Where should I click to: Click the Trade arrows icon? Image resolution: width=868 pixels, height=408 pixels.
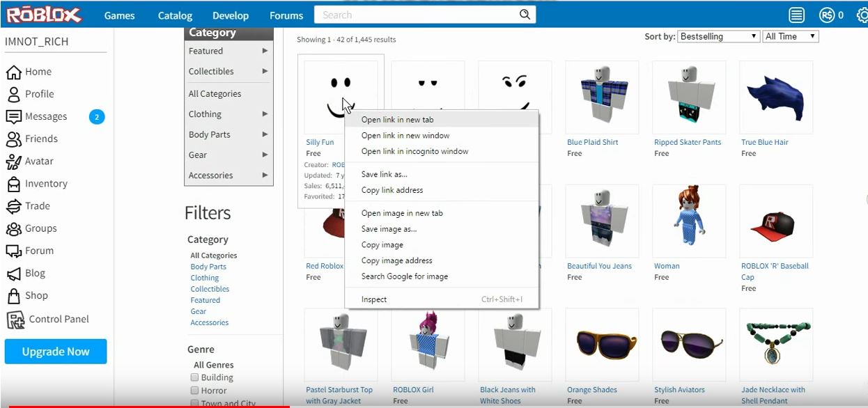pyautogui.click(x=13, y=206)
